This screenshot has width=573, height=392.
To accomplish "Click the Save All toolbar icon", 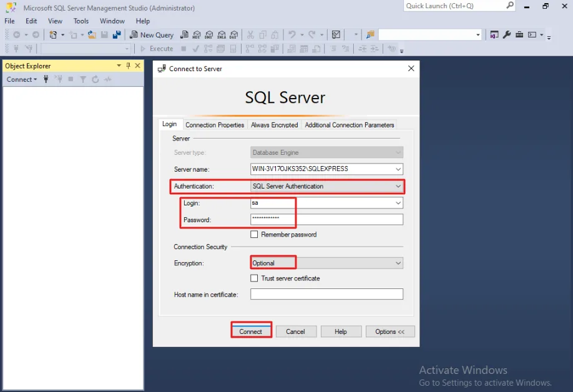I will [117, 35].
